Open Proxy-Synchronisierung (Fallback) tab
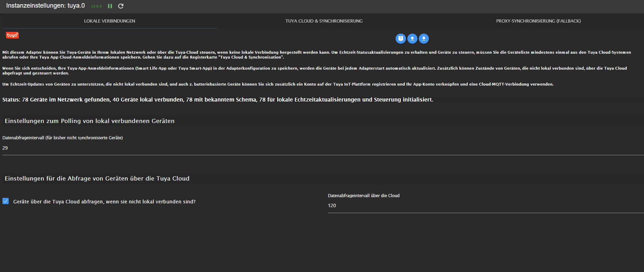This screenshot has width=644, height=272. pos(538,21)
